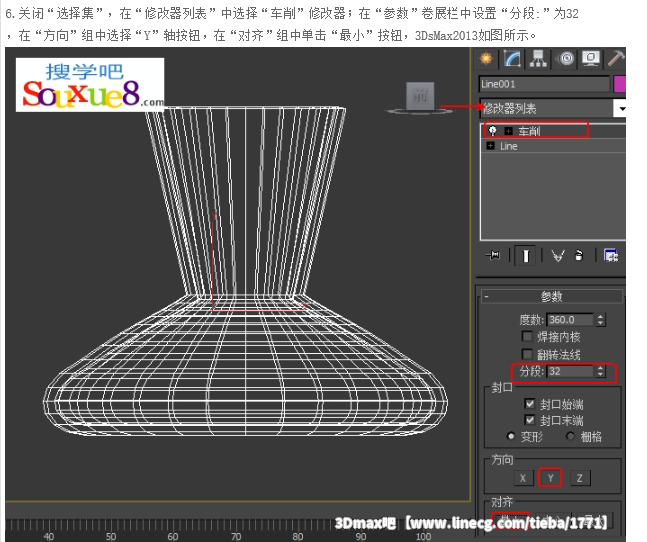This screenshot has height=542, width=647.
Task: Click the 度数 spinner up arrow
Action: click(x=600, y=317)
